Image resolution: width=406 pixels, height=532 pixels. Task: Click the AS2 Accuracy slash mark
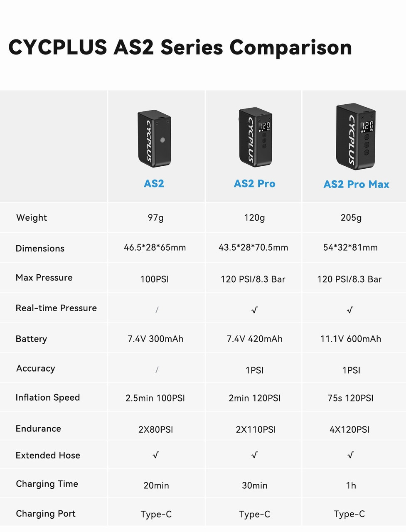coord(157,370)
